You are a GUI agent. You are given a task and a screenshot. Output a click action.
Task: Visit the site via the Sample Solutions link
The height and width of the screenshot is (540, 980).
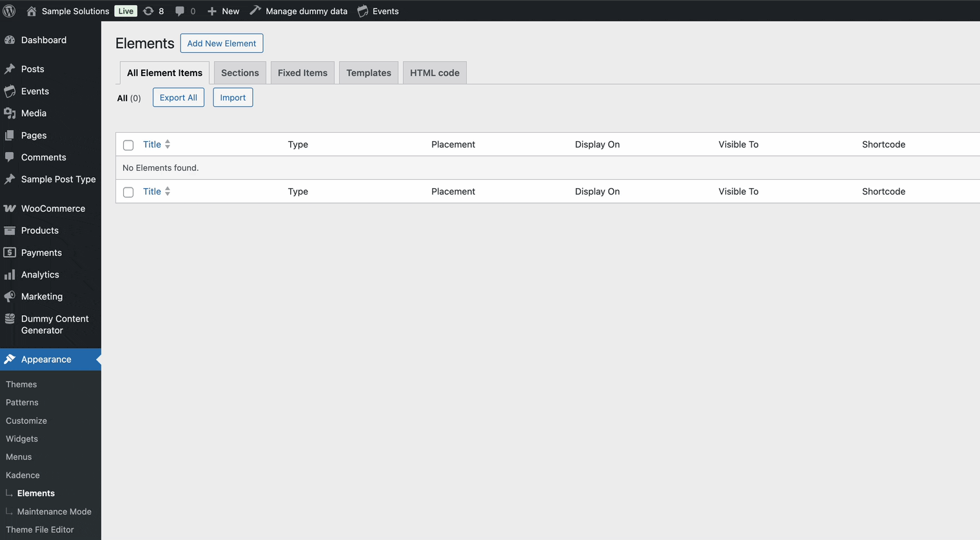[x=75, y=10]
